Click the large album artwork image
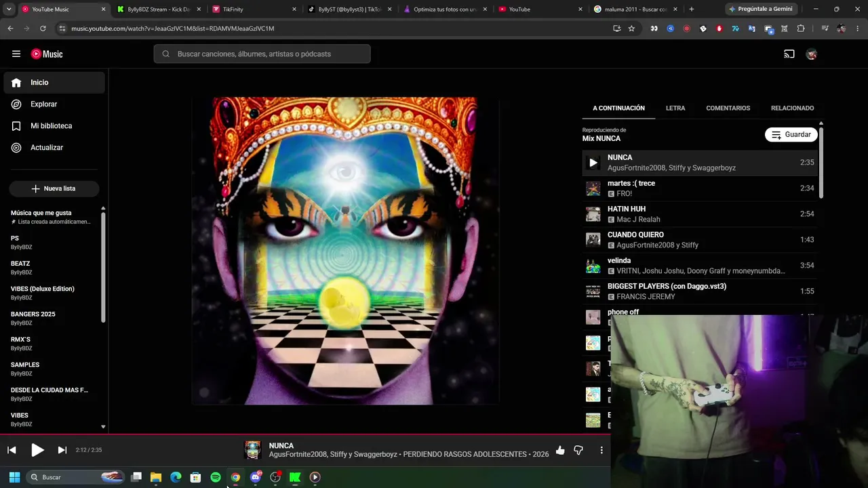868x488 pixels. [x=345, y=251]
